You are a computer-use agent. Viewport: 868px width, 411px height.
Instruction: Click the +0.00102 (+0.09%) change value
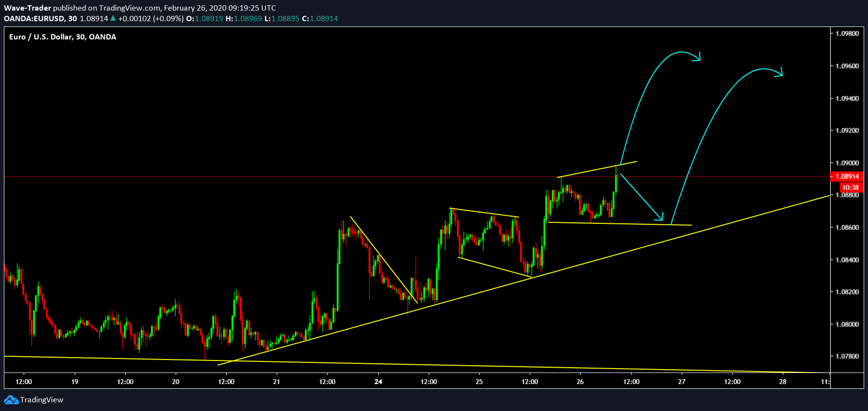151,18
